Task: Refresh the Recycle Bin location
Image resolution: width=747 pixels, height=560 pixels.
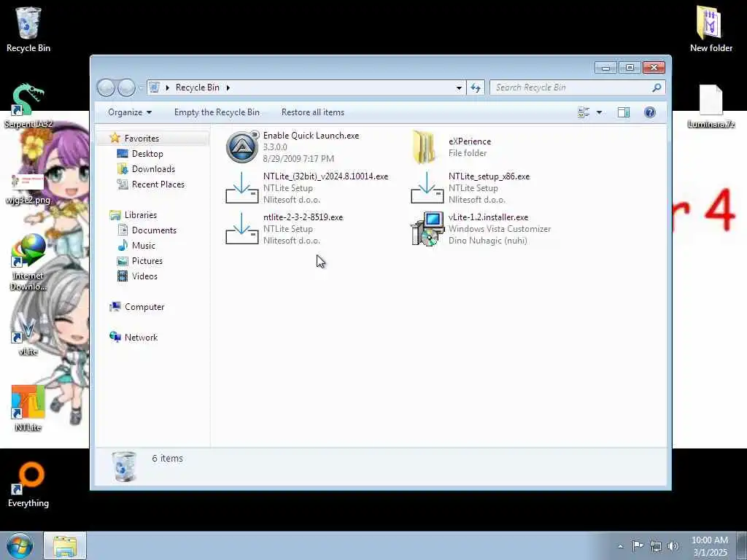Action: pos(476,87)
